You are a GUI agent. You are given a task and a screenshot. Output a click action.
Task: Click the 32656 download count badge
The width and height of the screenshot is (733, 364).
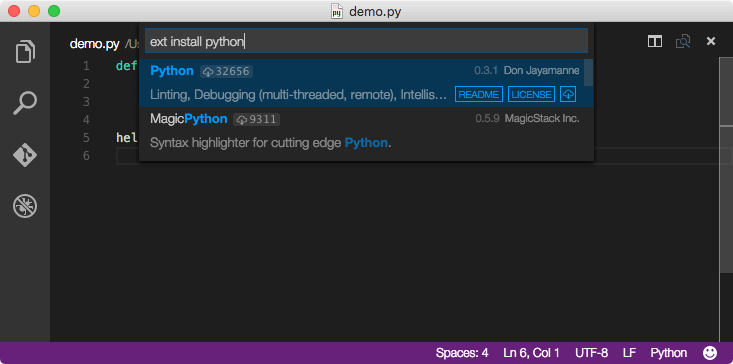pyautogui.click(x=227, y=71)
